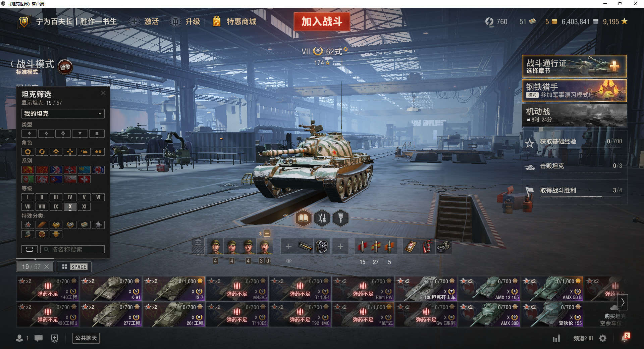Focus the 按名称搜索 search field
644x349 pixels.
point(72,249)
